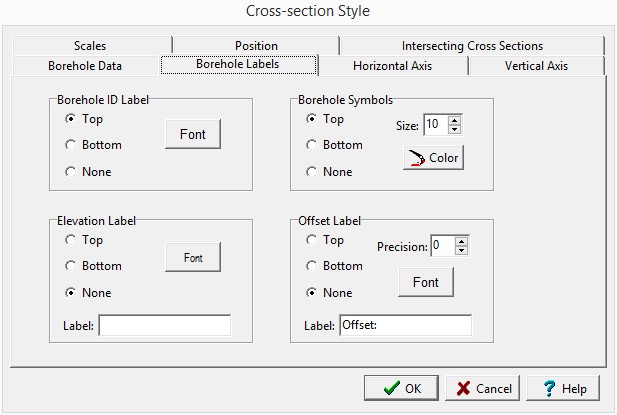
Task: Increase Offset Label precision with up arrow
Action: pyautogui.click(x=461, y=241)
